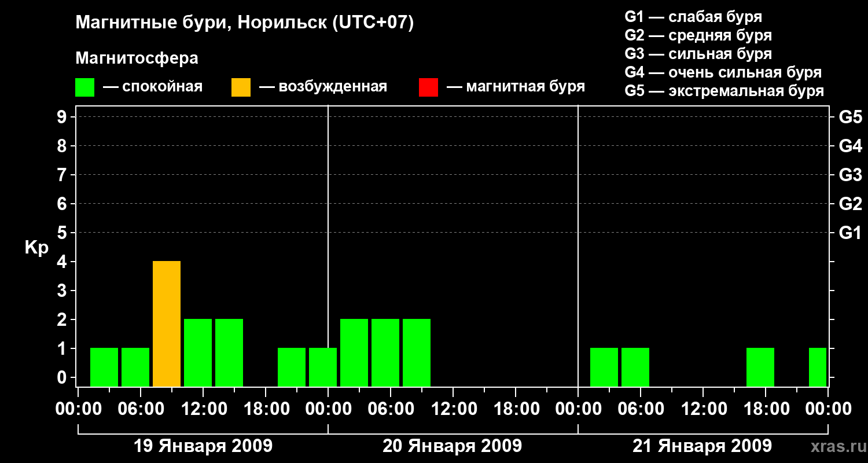Click the 'G1 — слабая буря' legend line
The height and width of the screenshot is (463, 868).
pos(693,17)
